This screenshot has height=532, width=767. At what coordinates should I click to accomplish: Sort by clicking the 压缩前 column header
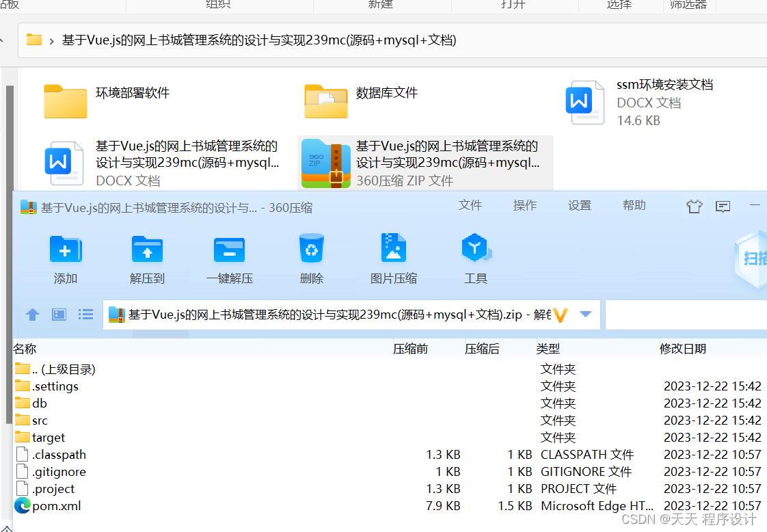coord(409,349)
